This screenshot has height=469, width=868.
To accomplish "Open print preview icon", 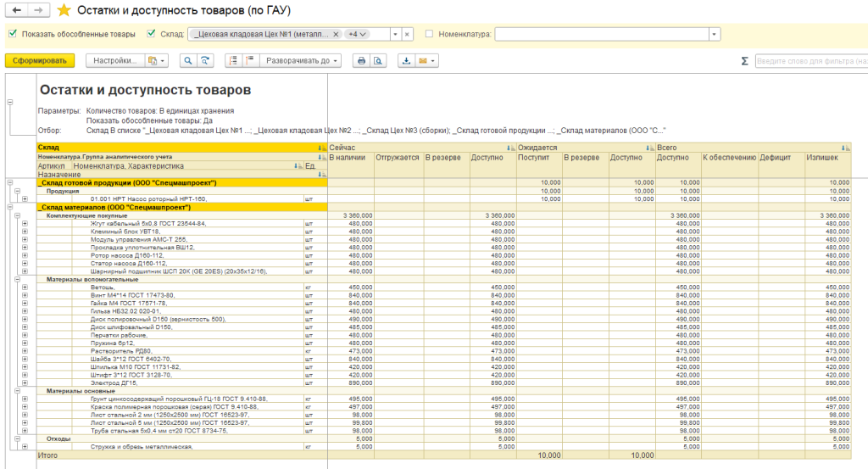I will click(x=378, y=61).
